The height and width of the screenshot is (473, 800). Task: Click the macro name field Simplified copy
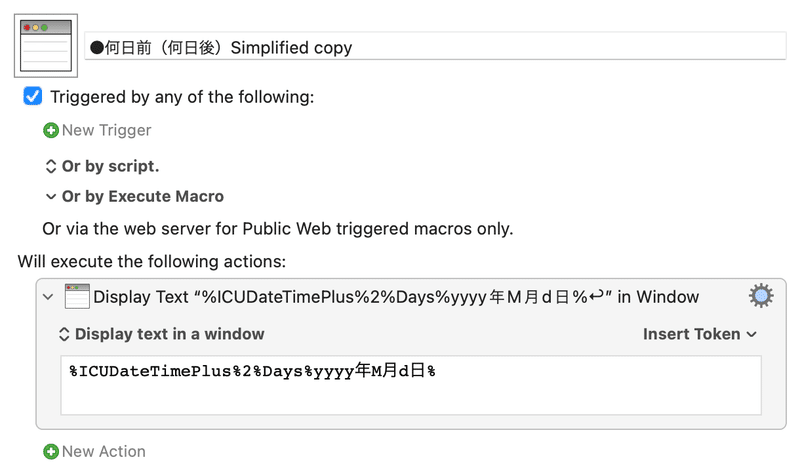(x=435, y=46)
